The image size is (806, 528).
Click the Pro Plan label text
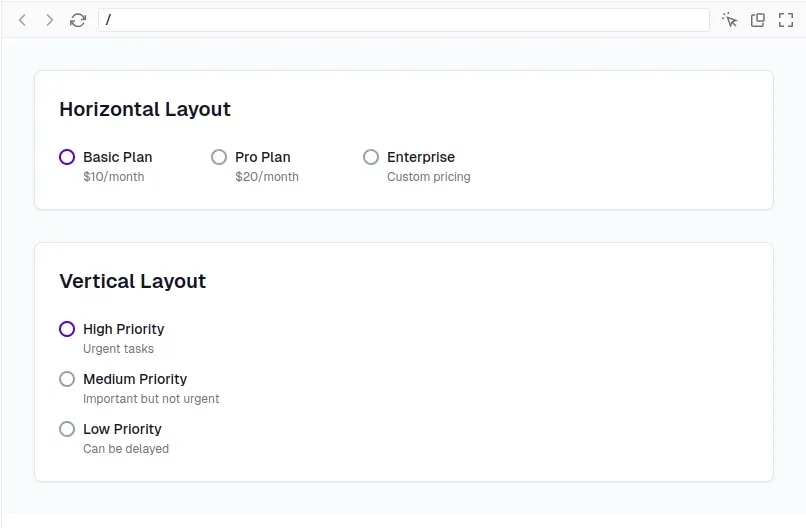tap(263, 157)
